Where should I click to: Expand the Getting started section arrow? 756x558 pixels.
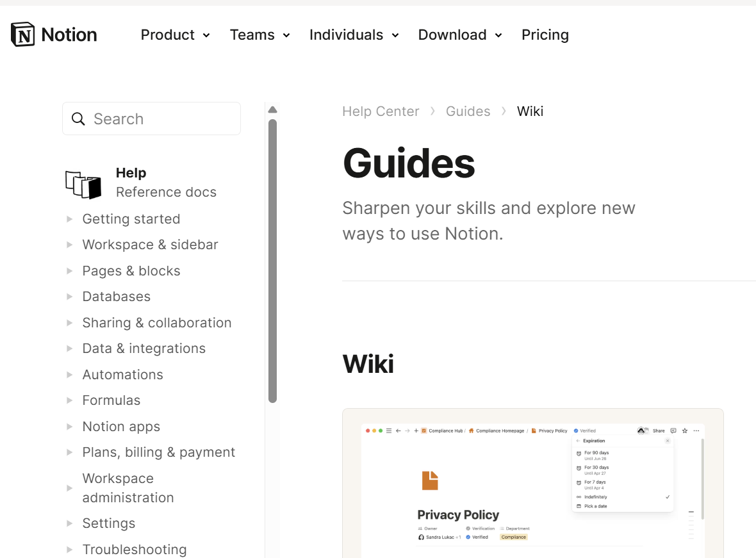(69, 219)
